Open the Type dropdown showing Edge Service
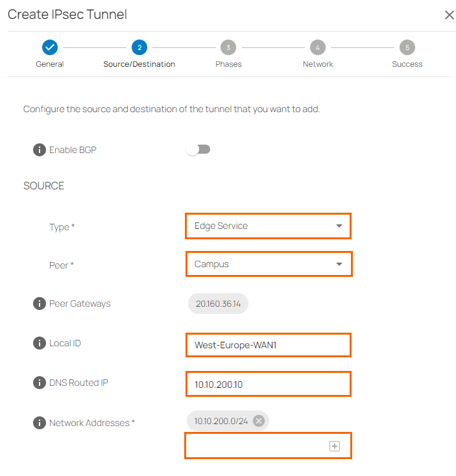This screenshot has height=476, width=456. (x=268, y=226)
